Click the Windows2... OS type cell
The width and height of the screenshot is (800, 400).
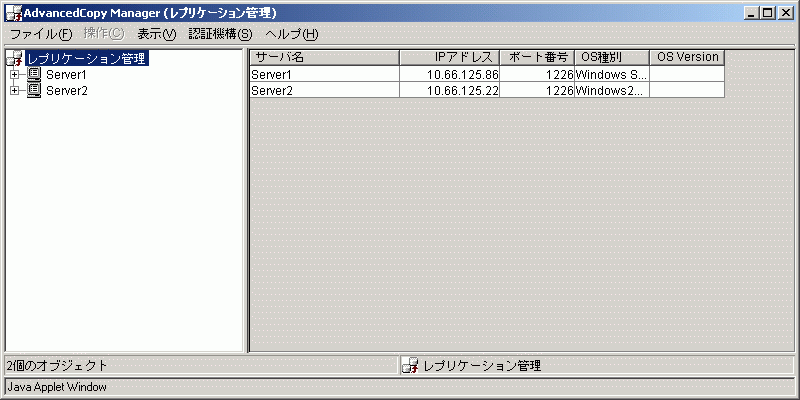pyautogui.click(x=612, y=90)
